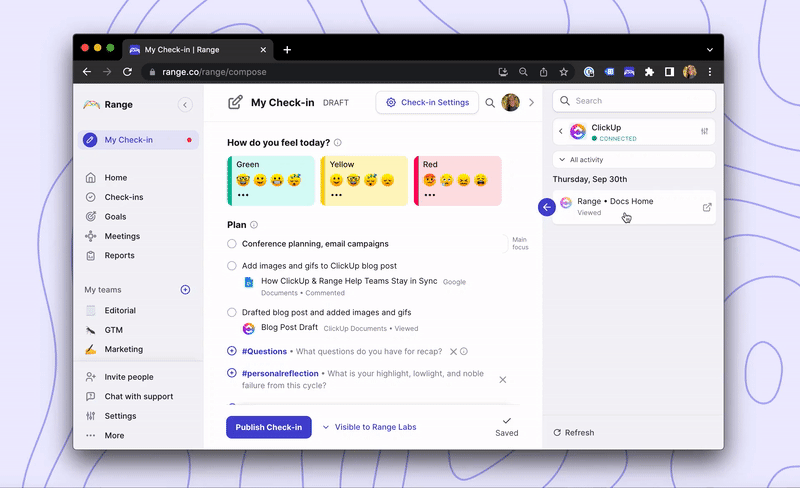Viewport: 800px width, 488px height.
Task: Select the Yellow mood card
Action: pyautogui.click(x=364, y=181)
